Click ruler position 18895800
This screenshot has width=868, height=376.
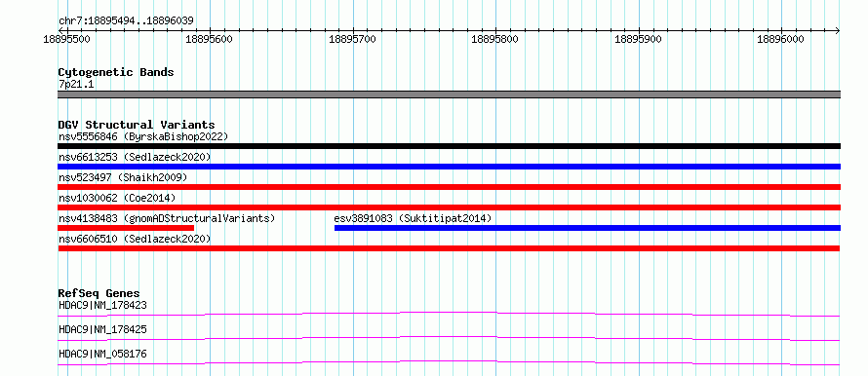pyautogui.click(x=494, y=39)
